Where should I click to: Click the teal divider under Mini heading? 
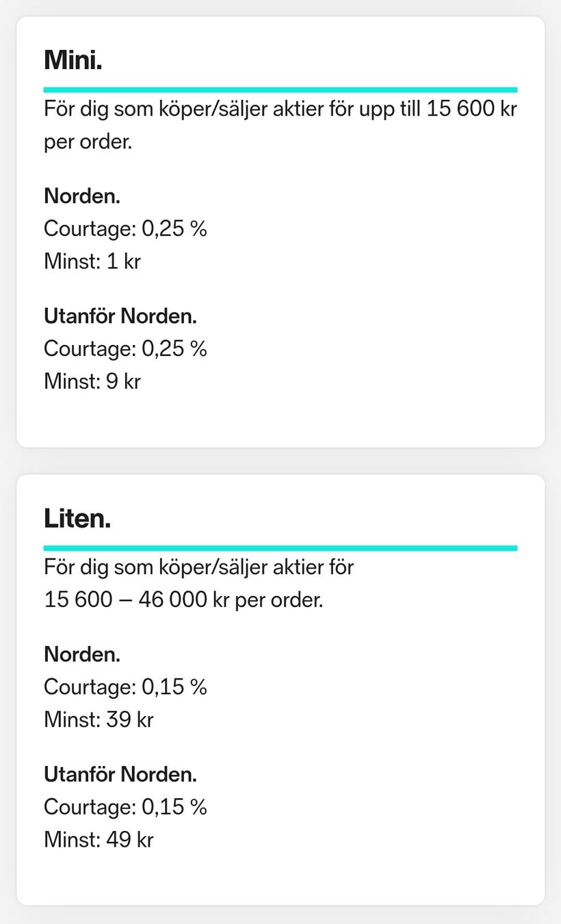point(280,90)
